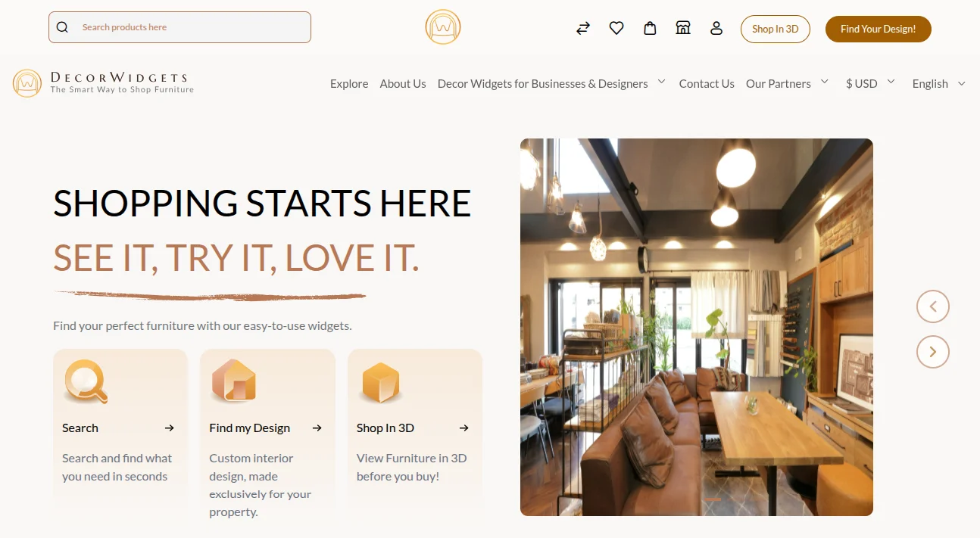980x538 pixels.
Task: Click the outlined Shop In 3D button
Action: click(x=776, y=29)
